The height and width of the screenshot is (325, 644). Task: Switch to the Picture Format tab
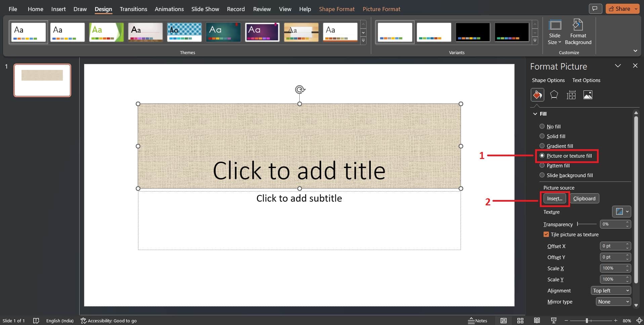coord(382,9)
